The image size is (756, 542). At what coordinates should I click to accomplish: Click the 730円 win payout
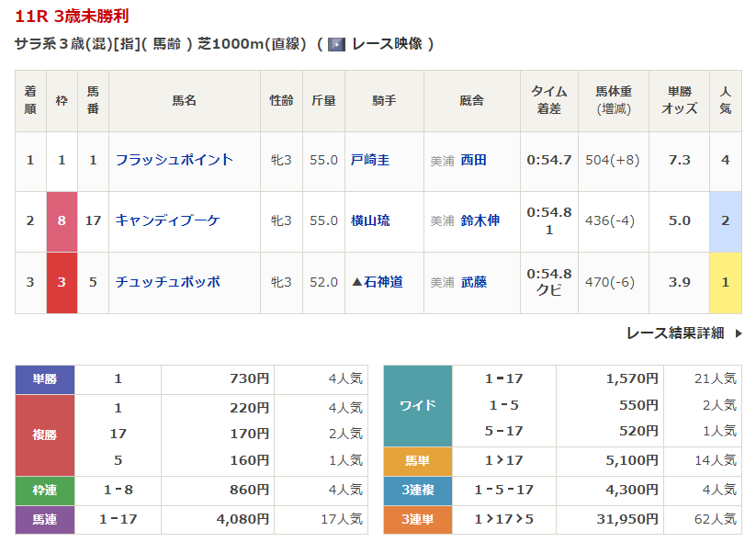pos(249,379)
